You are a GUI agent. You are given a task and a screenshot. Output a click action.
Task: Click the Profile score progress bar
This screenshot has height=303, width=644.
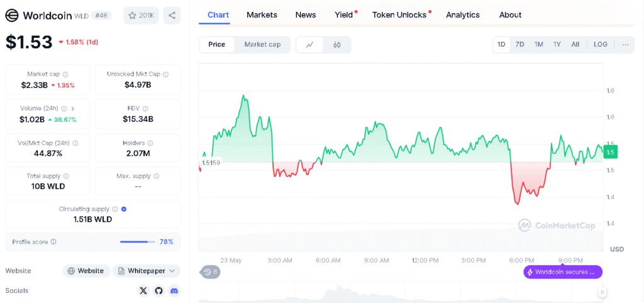point(138,242)
